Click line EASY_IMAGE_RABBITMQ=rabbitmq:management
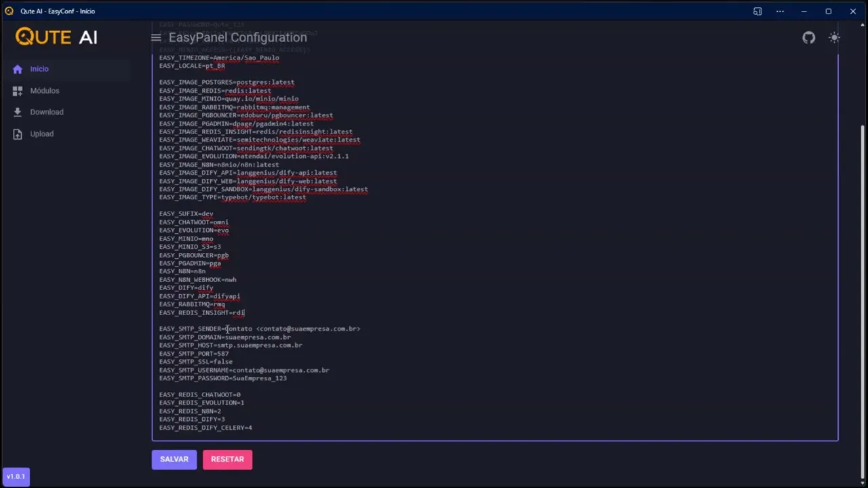868x488 pixels. [235, 107]
